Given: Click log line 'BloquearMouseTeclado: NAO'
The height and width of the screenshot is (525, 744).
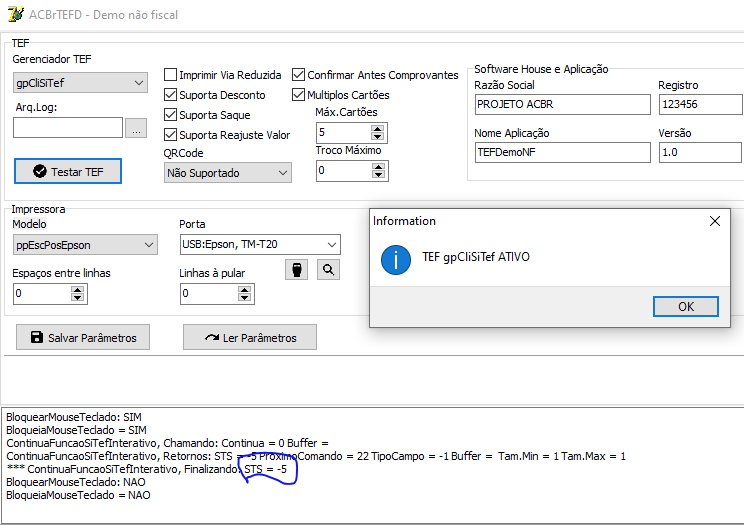Looking at the screenshot, I should (x=76, y=482).
